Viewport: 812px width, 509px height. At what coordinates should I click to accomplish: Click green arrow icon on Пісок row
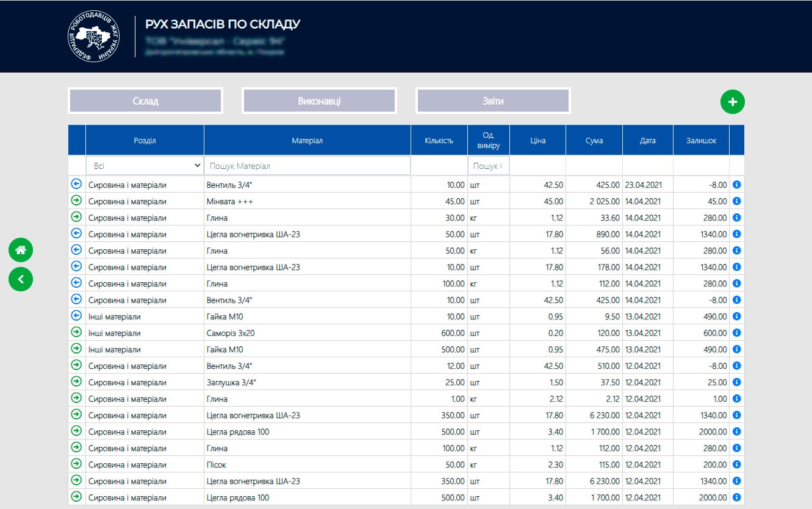76,464
